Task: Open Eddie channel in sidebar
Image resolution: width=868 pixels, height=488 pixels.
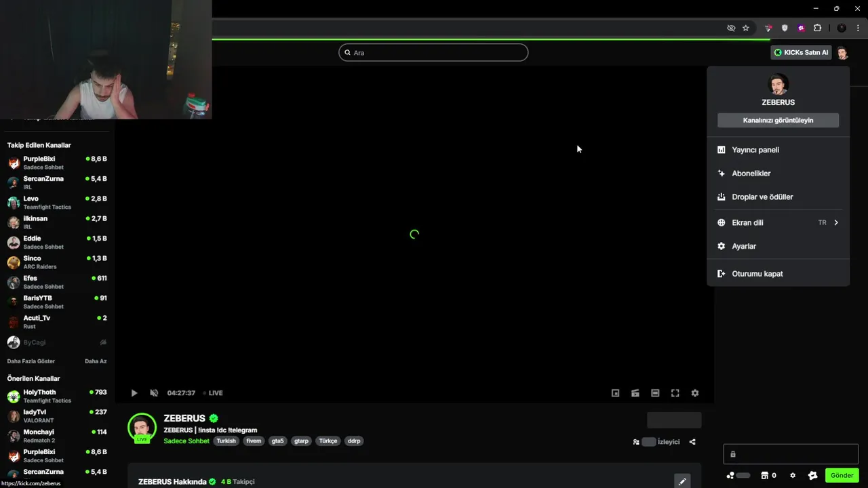Action: 57,242
